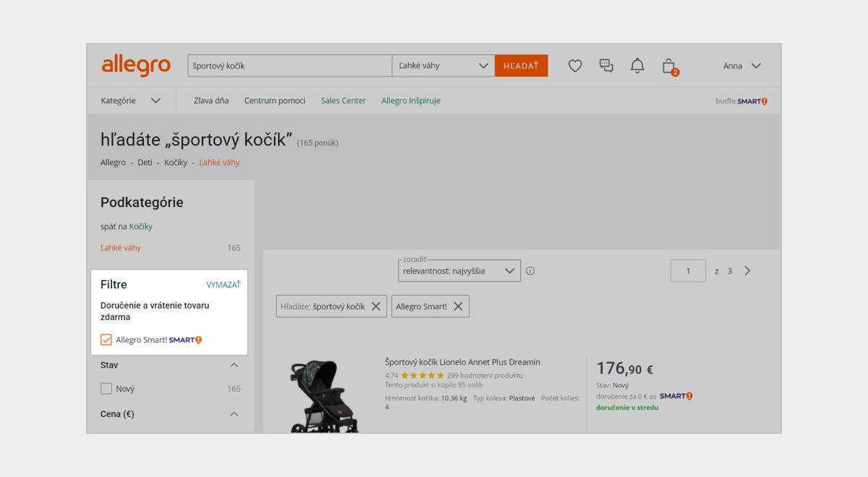Expand the Kategórie menu
This screenshot has height=477, width=868.
131,101
